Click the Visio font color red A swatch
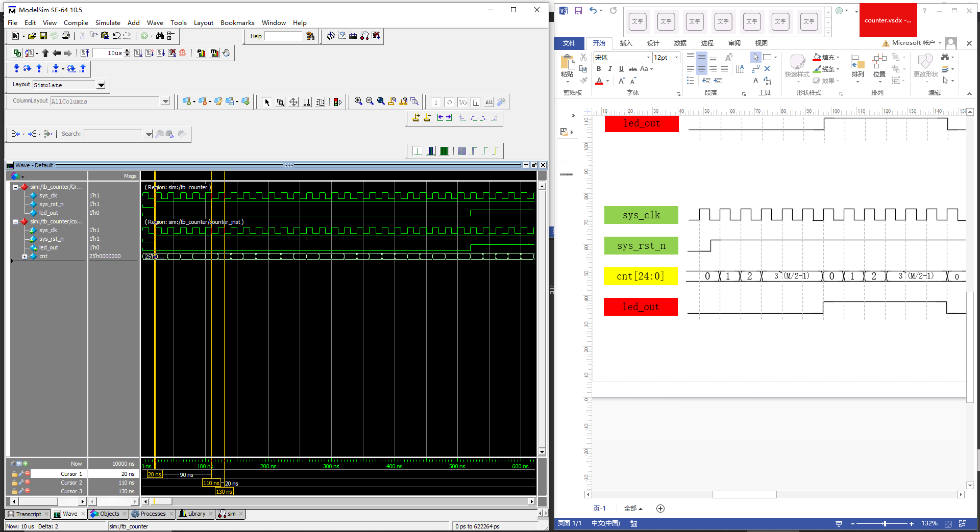 [600, 81]
